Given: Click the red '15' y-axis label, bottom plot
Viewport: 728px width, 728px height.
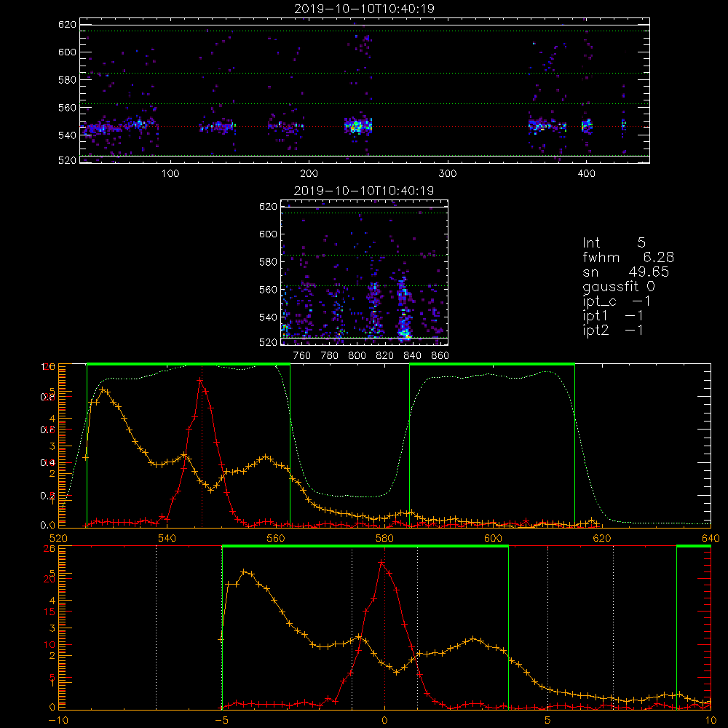Looking at the screenshot, I should pos(50,612).
